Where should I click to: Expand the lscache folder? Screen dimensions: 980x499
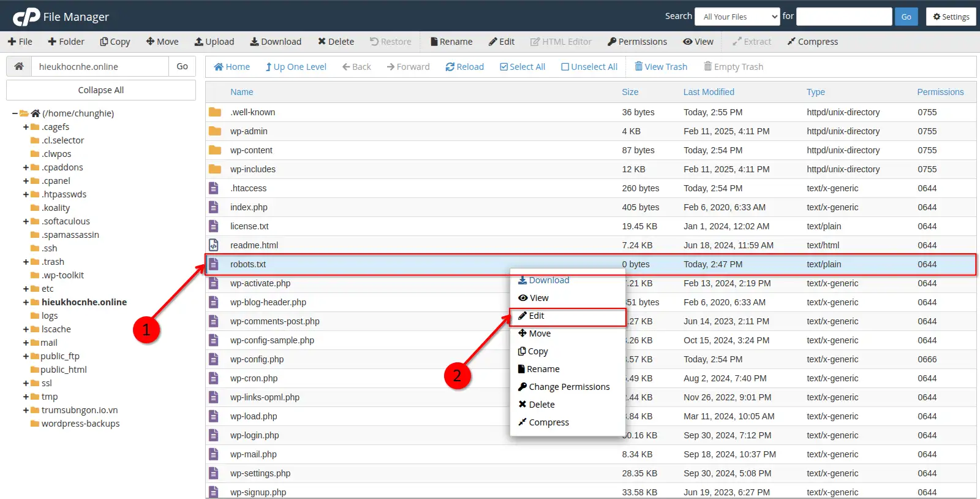point(26,329)
